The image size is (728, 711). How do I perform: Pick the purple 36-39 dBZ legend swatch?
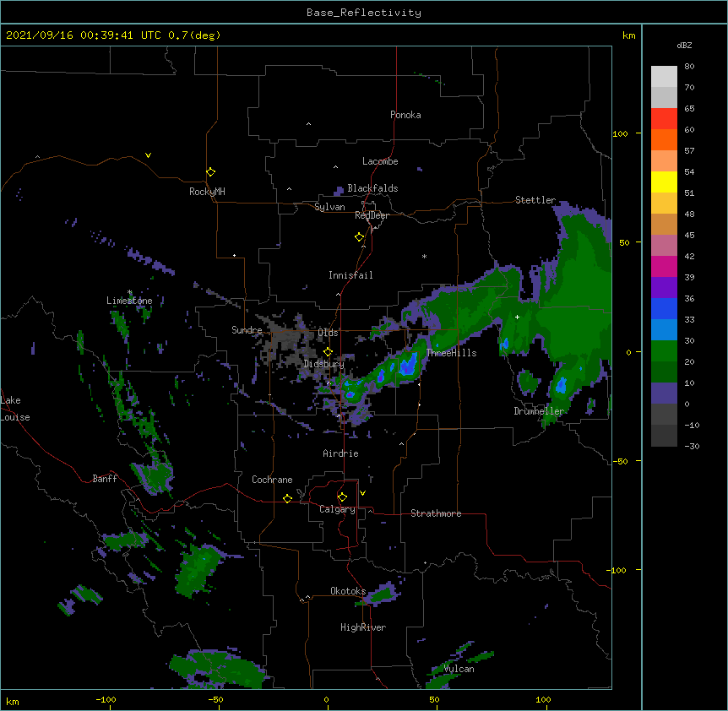(x=664, y=287)
